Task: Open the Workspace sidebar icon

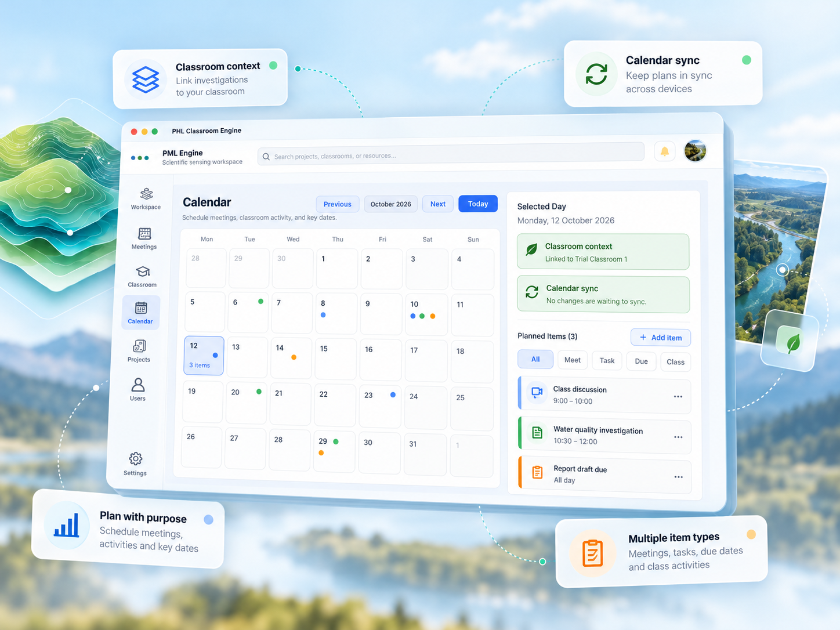Action: point(146,194)
